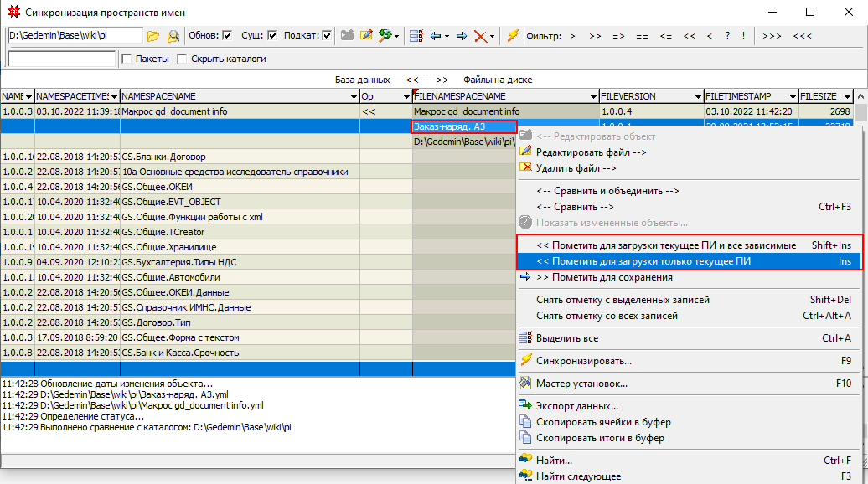The image size is (868, 484).
Task: Click the select all rows toolbar icon
Action: pos(416,36)
